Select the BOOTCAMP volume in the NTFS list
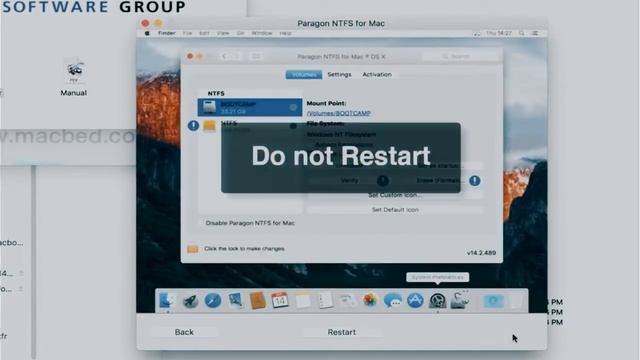 point(250,107)
